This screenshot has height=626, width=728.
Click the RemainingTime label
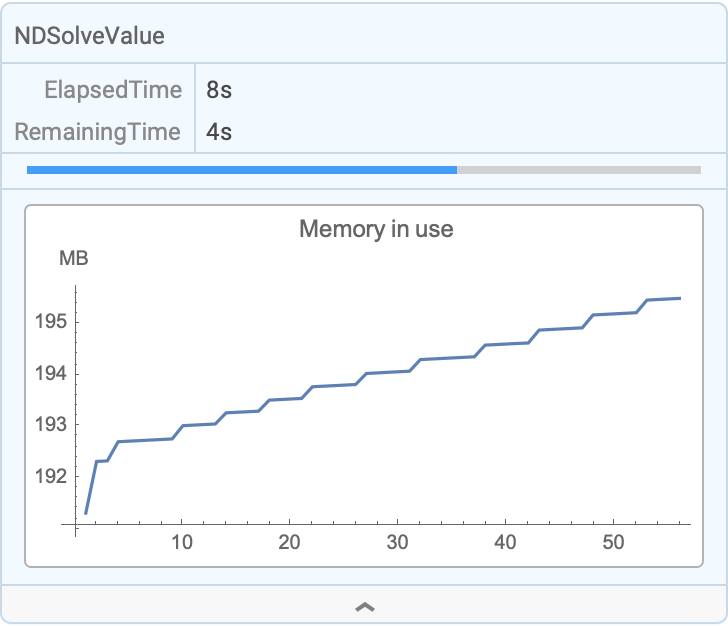pyautogui.click(x=98, y=131)
